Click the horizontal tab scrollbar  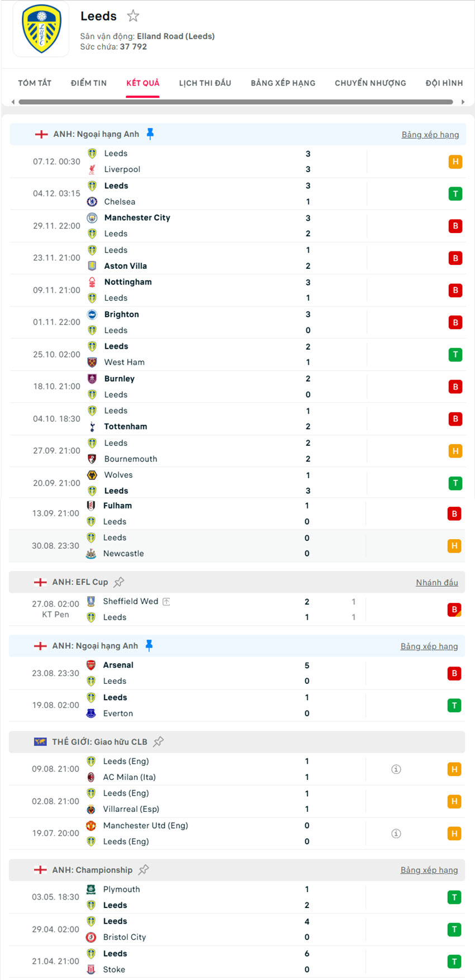point(235,102)
